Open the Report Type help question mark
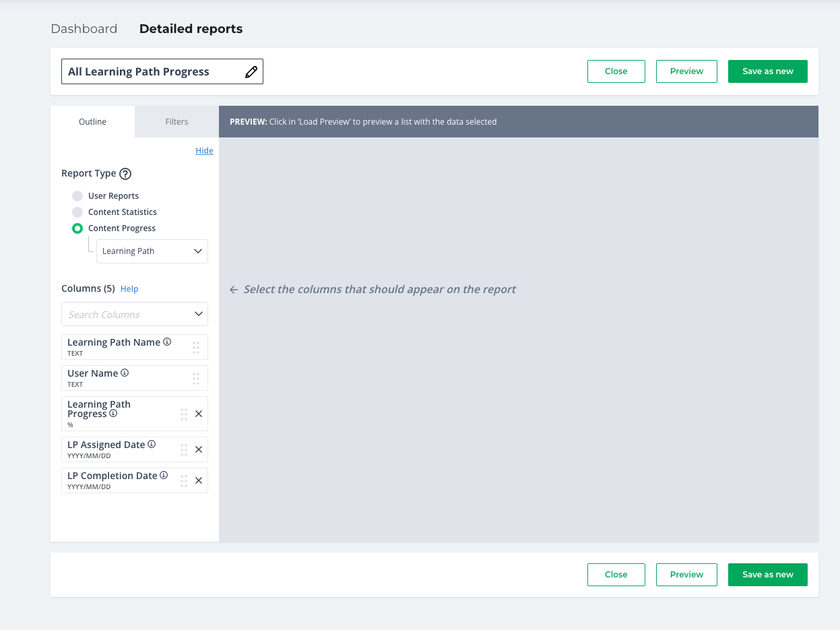 (125, 174)
